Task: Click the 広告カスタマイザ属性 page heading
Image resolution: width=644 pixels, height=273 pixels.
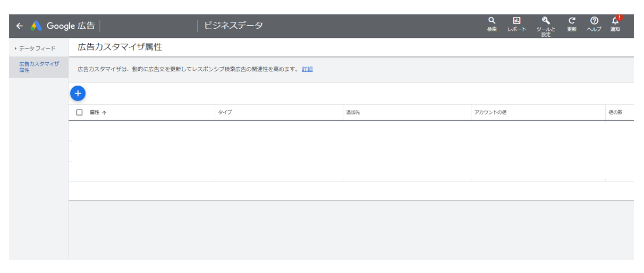Action: 120,47
